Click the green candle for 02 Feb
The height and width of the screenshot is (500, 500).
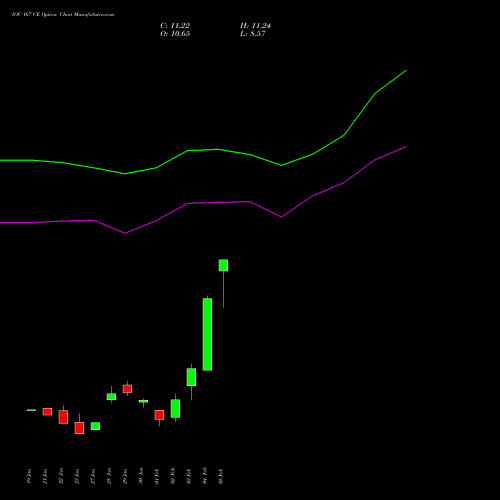175,408
